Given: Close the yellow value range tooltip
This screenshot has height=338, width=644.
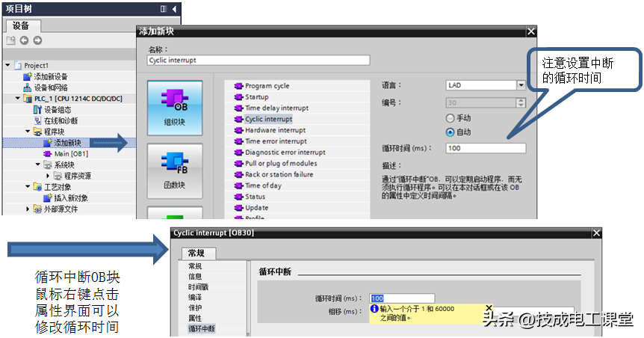Looking at the screenshot, I should 489,307.
